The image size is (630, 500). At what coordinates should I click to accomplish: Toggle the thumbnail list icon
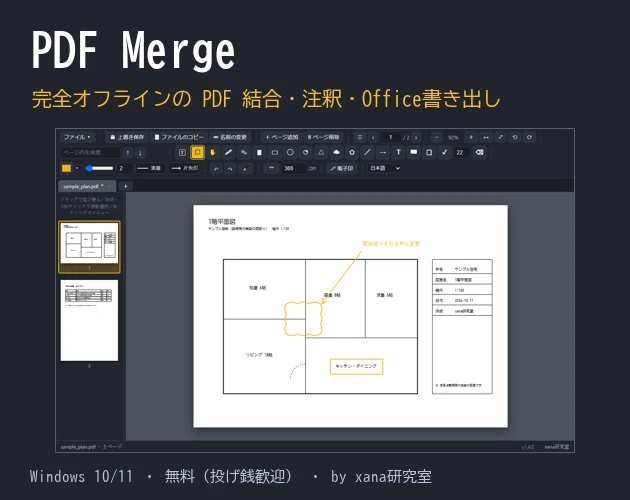[360, 137]
